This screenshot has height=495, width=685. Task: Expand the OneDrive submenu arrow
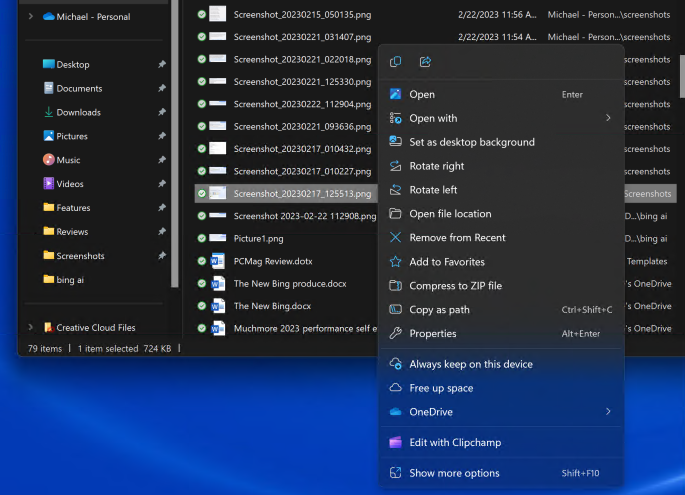[608, 412]
